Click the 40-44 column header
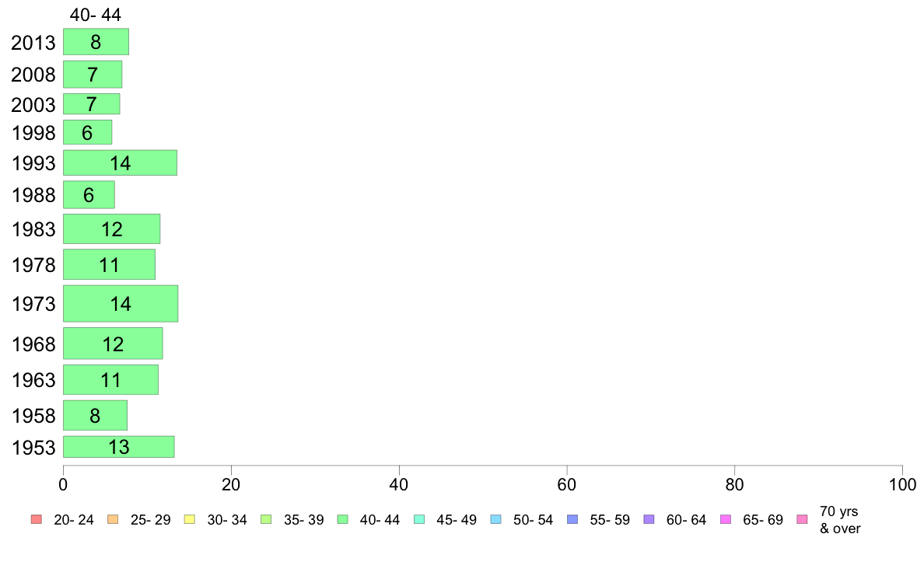This screenshot has height=572, width=924. click(95, 15)
